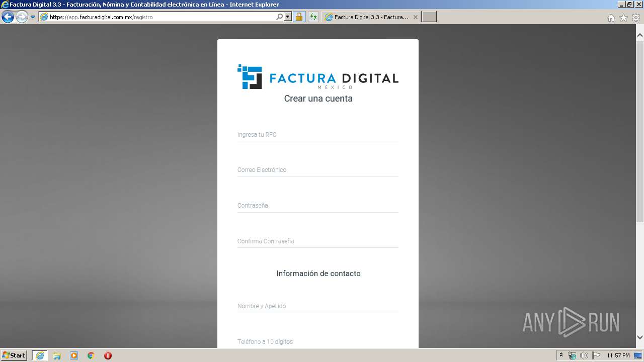Click the browser Back arrow button
The width and height of the screenshot is (644, 362).
tap(8, 17)
